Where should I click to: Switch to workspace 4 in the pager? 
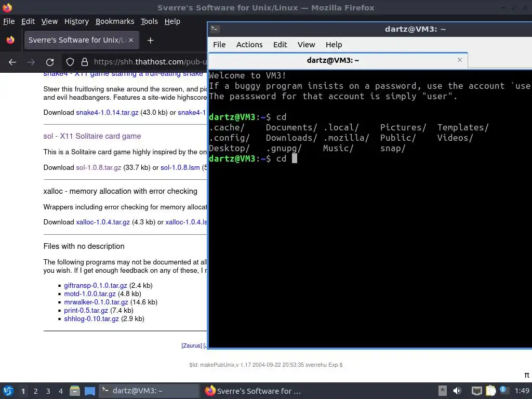[x=61, y=391]
